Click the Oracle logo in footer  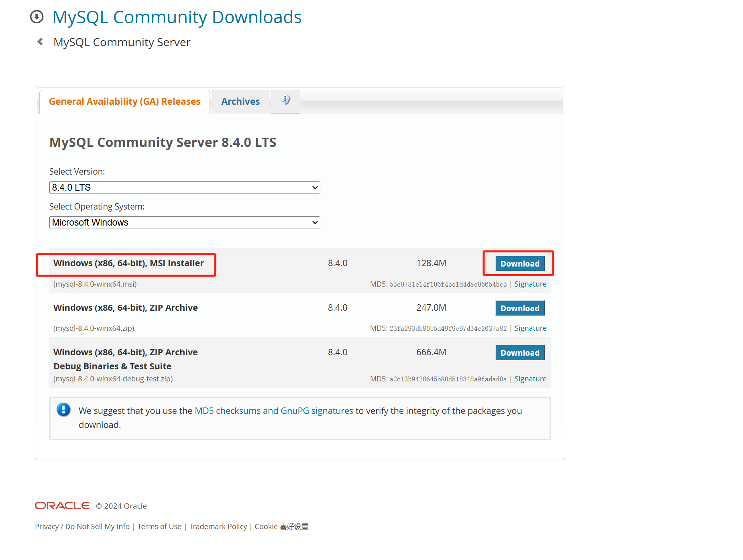tap(62, 505)
